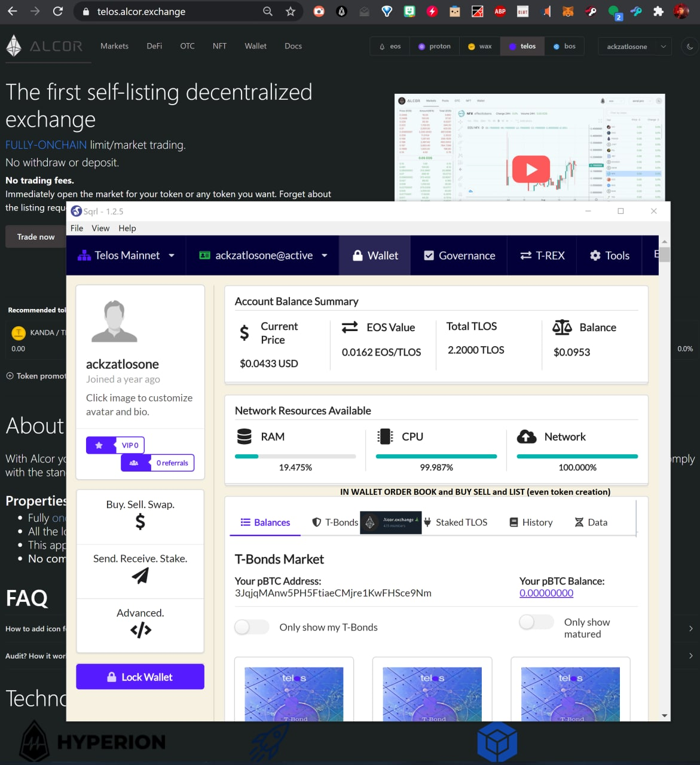This screenshot has height=765, width=700.
Task: Select the bos chain button
Action: [x=564, y=46]
